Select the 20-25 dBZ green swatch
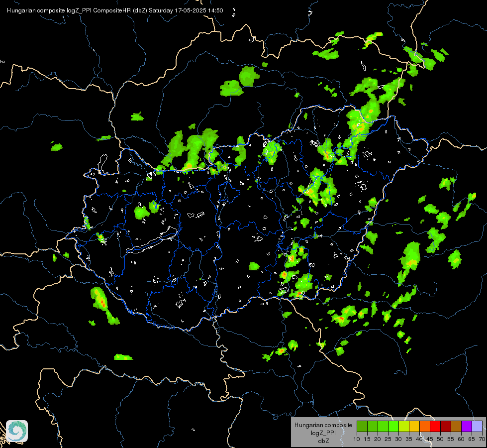487x448 pixels. click(x=383, y=426)
